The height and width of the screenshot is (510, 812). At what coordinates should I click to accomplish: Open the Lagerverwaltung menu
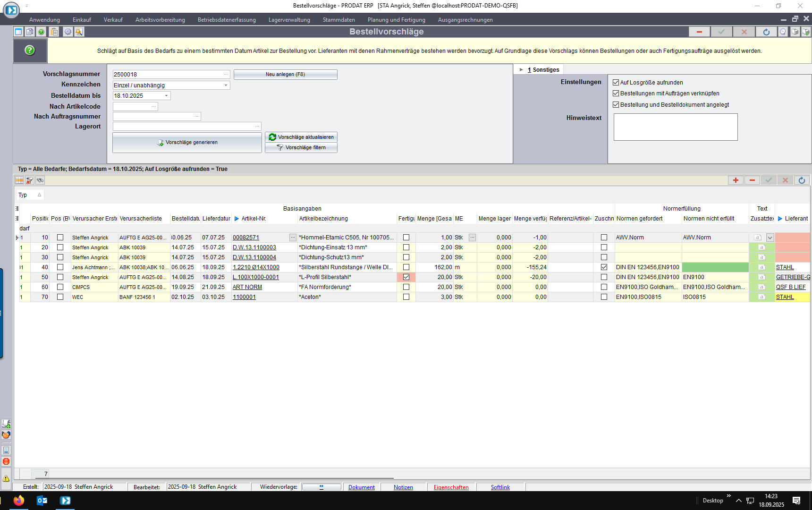click(289, 20)
